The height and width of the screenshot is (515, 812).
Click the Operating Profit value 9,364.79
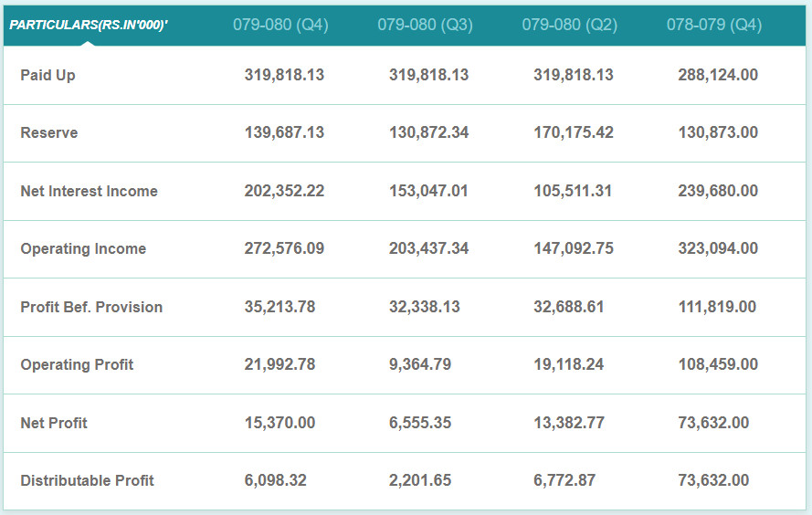(x=420, y=364)
